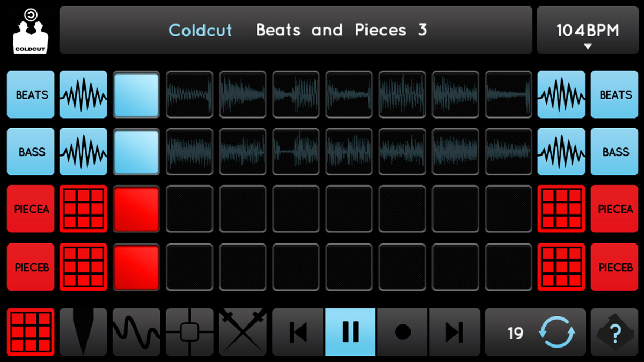The height and width of the screenshot is (362, 644).
Task: Pause playback
Action: 350,332
